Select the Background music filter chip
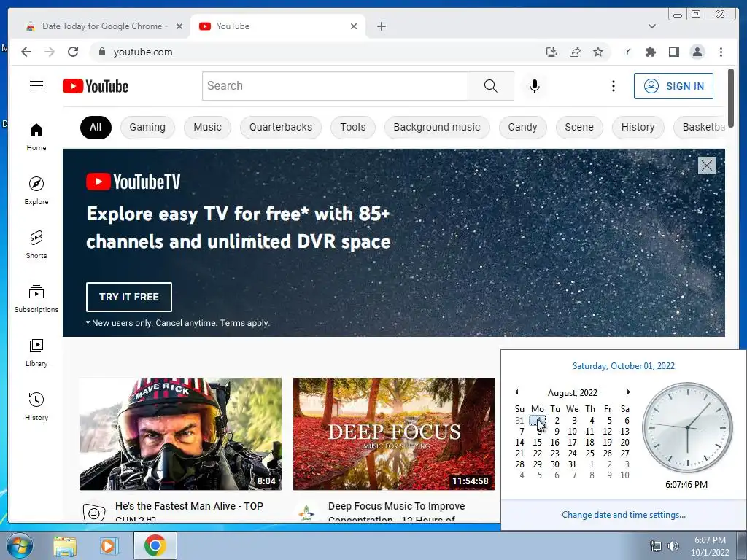 (x=437, y=127)
